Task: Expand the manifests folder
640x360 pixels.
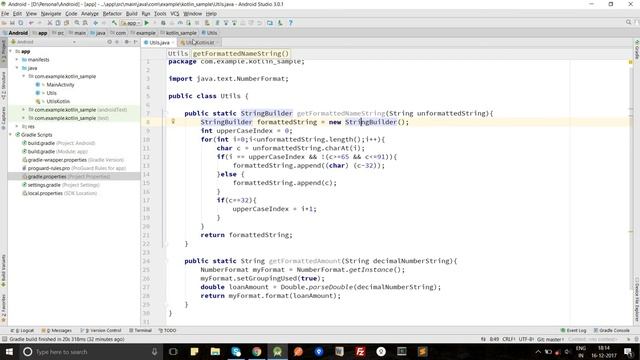Action: [x=17, y=60]
